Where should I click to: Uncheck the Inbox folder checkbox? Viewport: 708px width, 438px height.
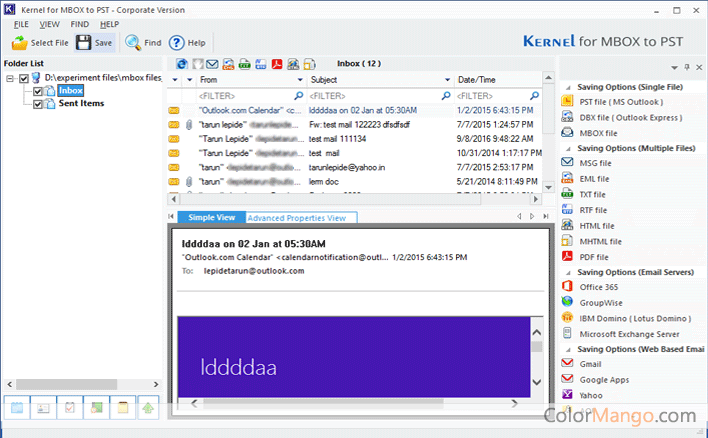(x=38, y=91)
